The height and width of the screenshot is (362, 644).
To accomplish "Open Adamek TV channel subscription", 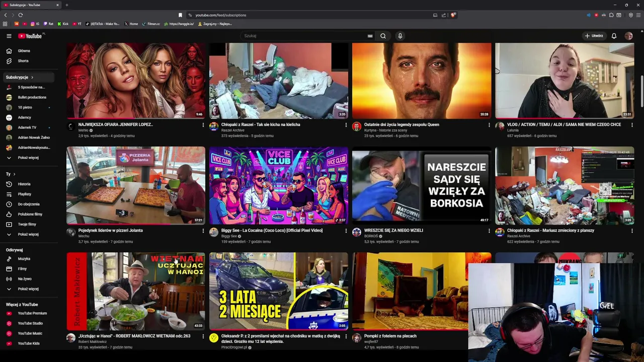I will (x=28, y=127).
